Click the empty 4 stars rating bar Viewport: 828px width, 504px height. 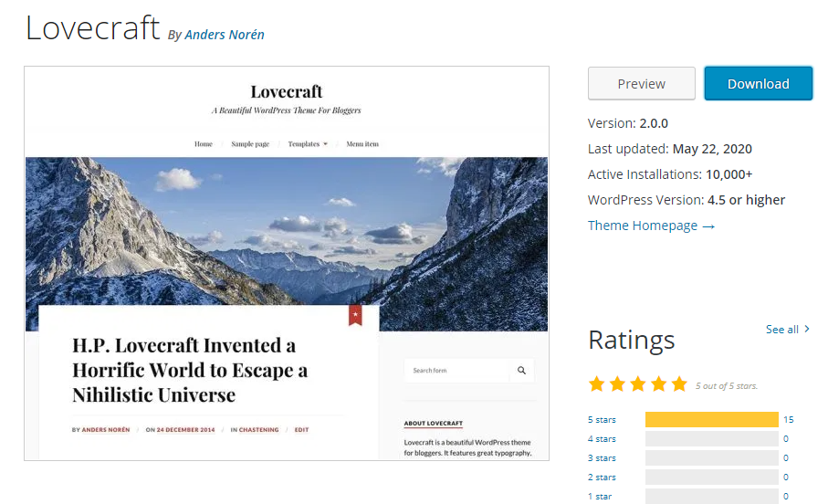pyautogui.click(x=712, y=438)
